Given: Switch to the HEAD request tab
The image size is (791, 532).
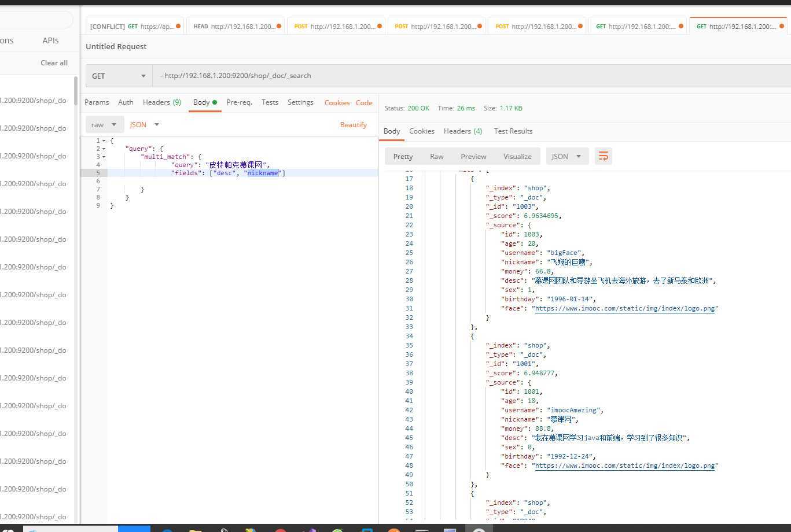Looking at the screenshot, I should click(236, 27).
